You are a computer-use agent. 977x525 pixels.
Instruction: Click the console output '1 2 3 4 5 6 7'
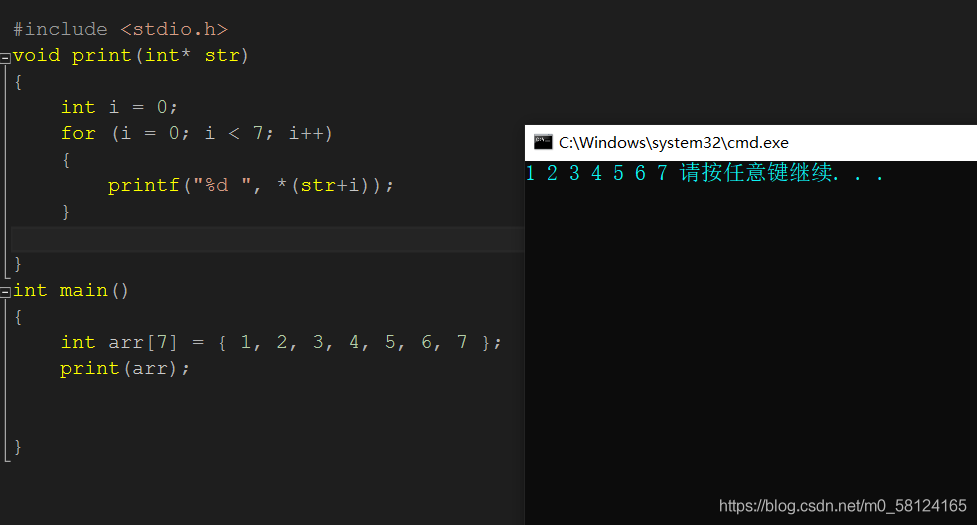point(596,173)
